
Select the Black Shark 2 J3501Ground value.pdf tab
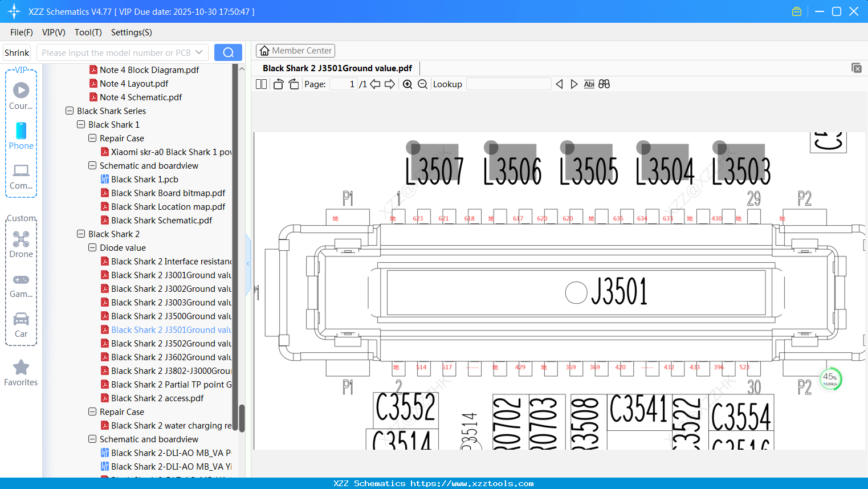tap(337, 68)
